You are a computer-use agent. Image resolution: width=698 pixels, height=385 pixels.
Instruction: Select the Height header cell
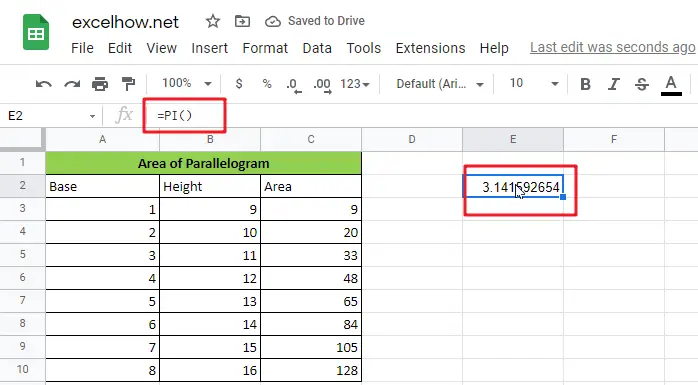coord(210,186)
